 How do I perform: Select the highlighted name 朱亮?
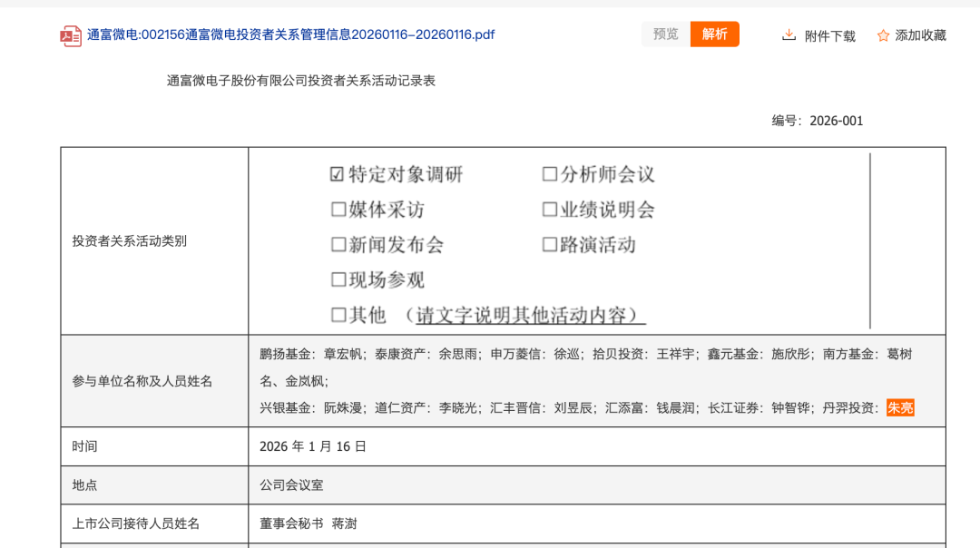click(900, 407)
